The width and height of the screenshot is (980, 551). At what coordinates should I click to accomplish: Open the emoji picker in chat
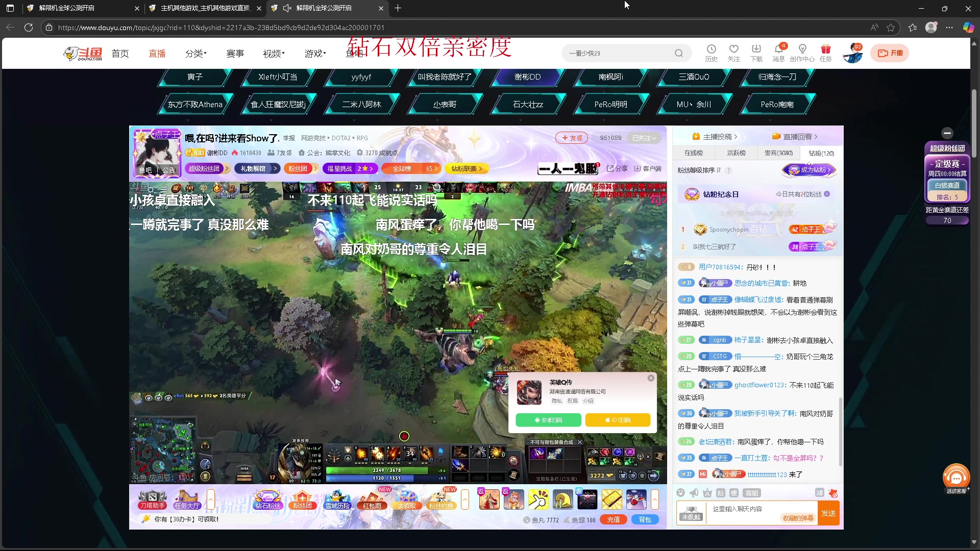680,493
